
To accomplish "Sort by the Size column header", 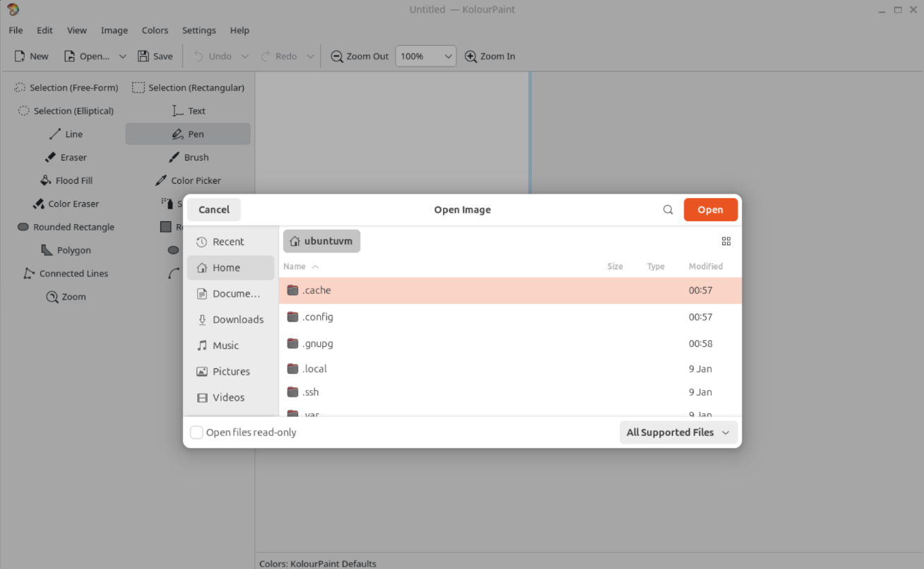I will click(615, 266).
